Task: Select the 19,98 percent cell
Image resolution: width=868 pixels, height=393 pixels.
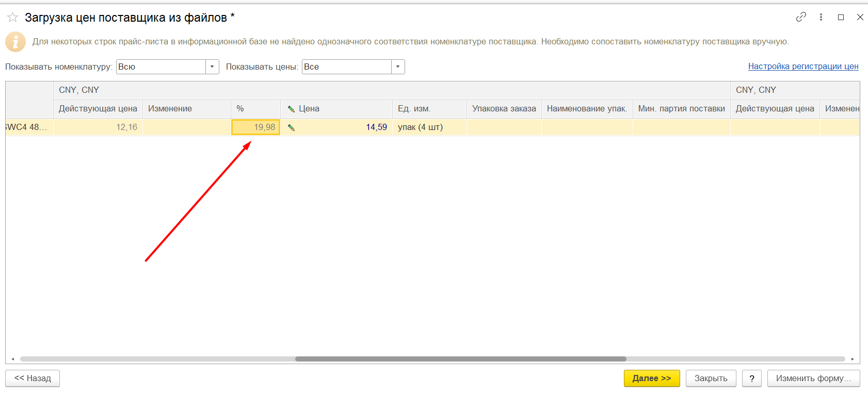Action: tap(256, 127)
